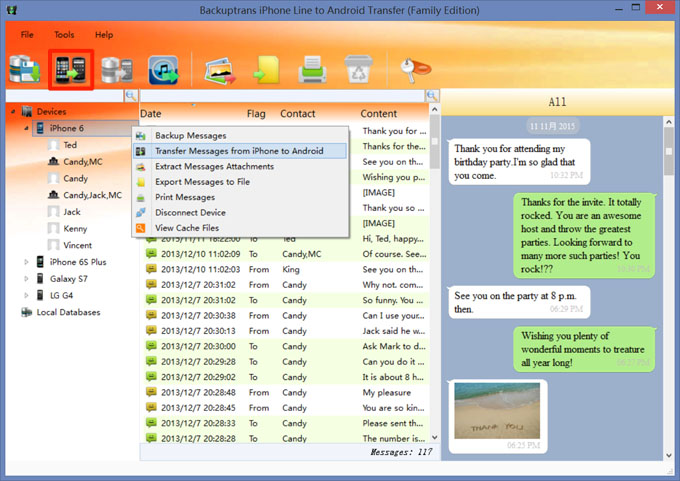This screenshot has height=481, width=680.
Task: Collapse the Devices tree root
Action: click(13, 111)
